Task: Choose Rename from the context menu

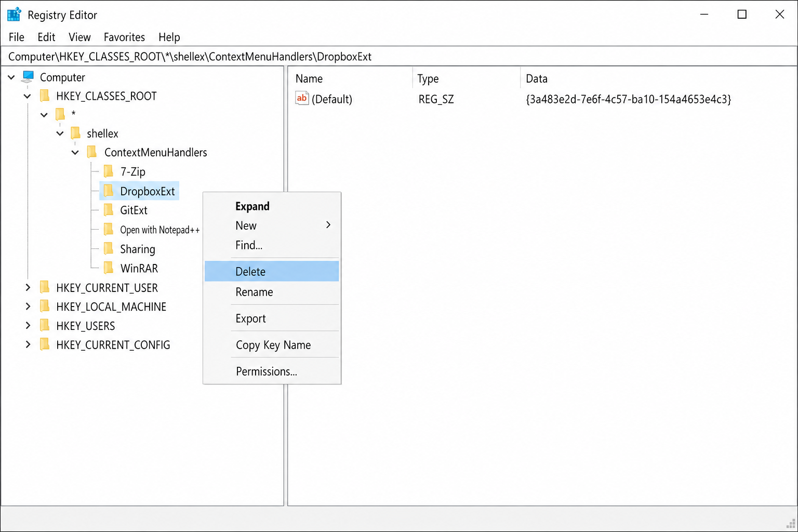Action: point(272,292)
